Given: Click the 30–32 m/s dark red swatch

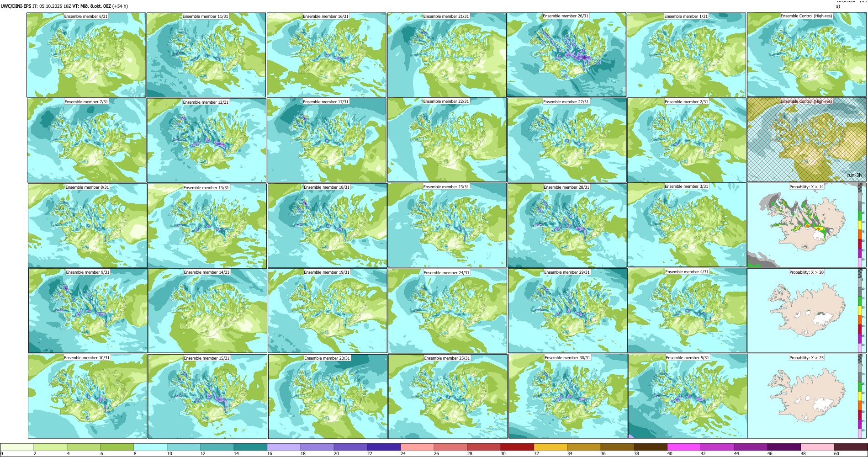Looking at the screenshot, I should click(517, 447).
